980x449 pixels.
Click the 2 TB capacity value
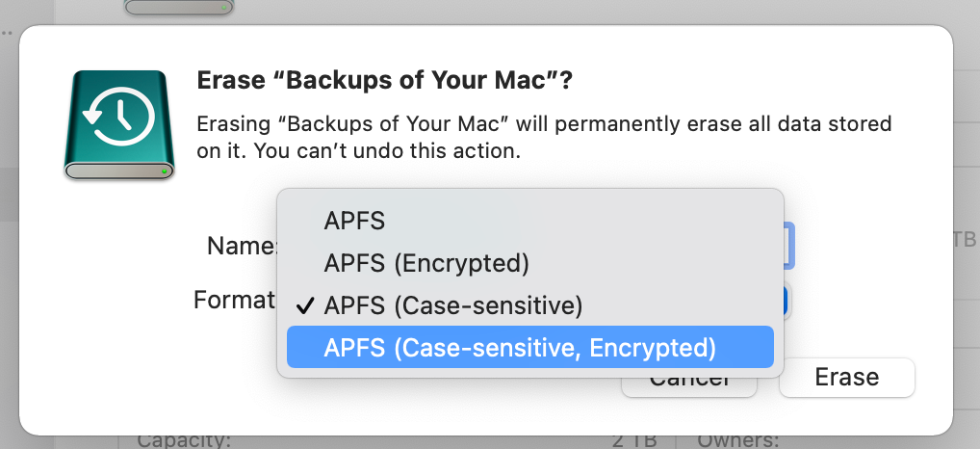point(633,441)
